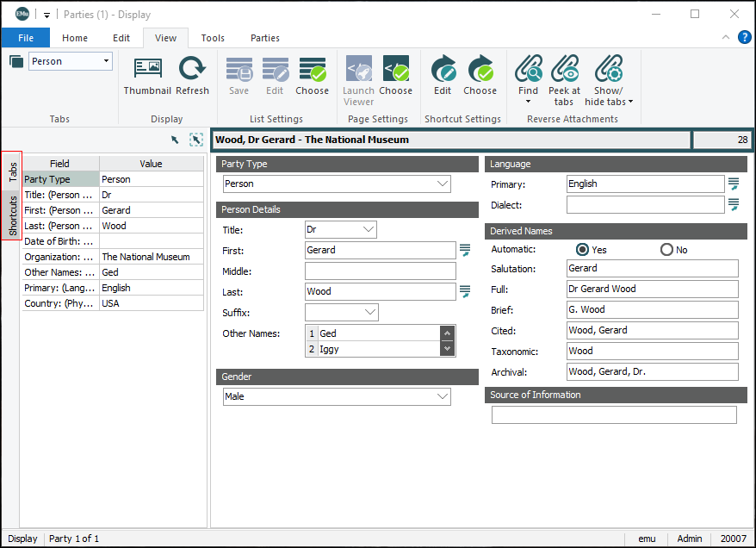756x548 pixels.
Task: Click the Choose Page Settings icon
Action: click(395, 79)
